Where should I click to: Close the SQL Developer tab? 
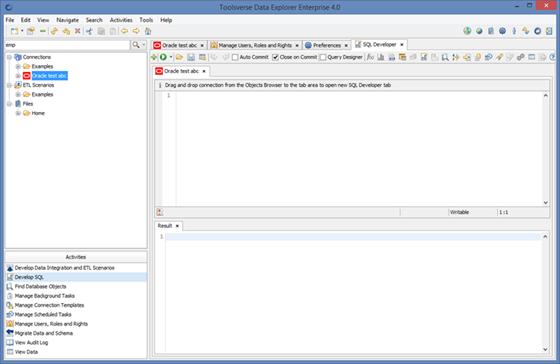[x=402, y=45]
